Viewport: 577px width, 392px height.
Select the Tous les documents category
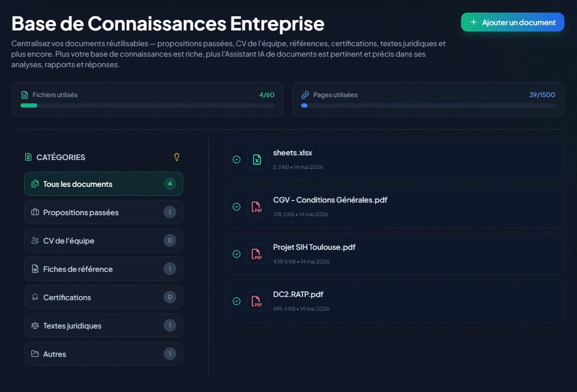point(103,184)
